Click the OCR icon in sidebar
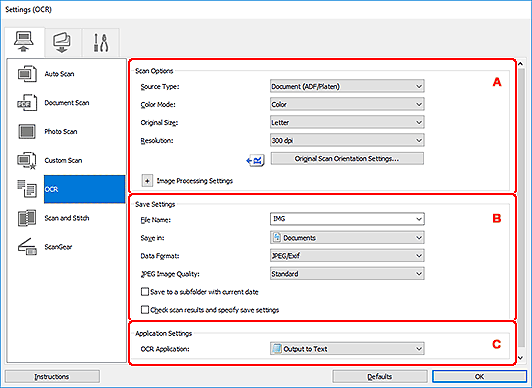 coord(27,189)
